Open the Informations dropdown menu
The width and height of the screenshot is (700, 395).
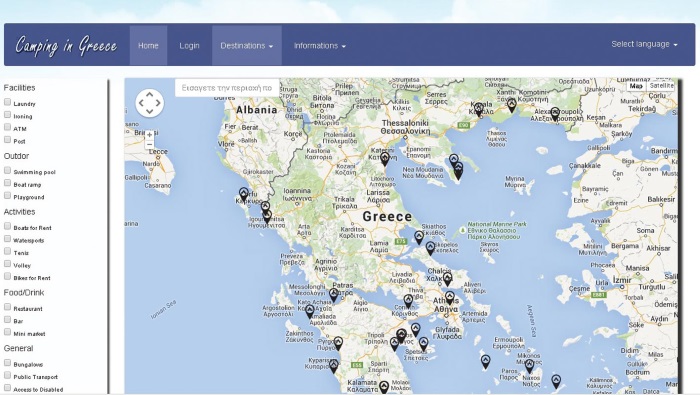(320, 46)
